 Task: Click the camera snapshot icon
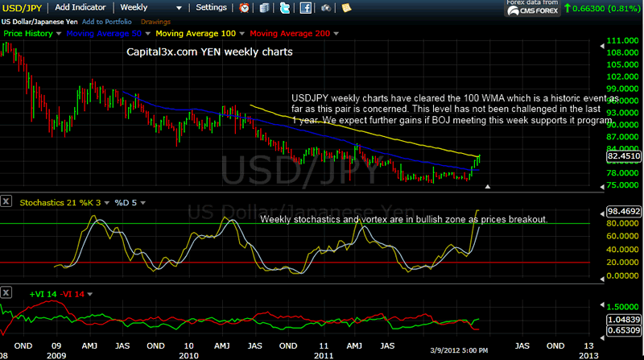point(326,8)
